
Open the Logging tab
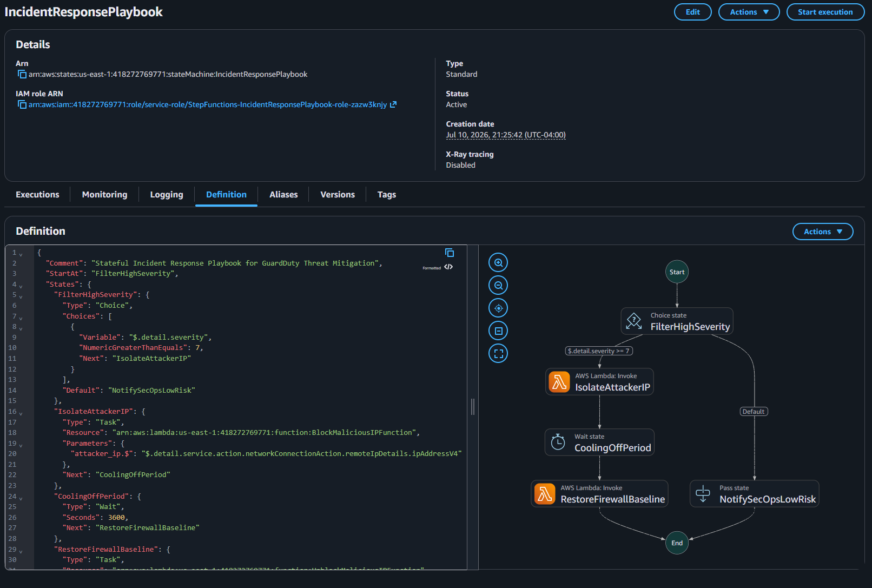[x=167, y=194]
